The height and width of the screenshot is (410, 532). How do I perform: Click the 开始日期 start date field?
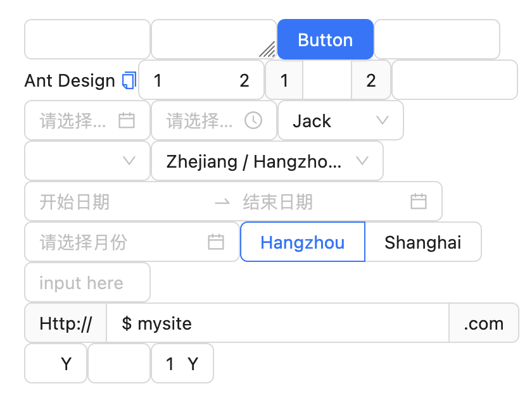[122, 202]
